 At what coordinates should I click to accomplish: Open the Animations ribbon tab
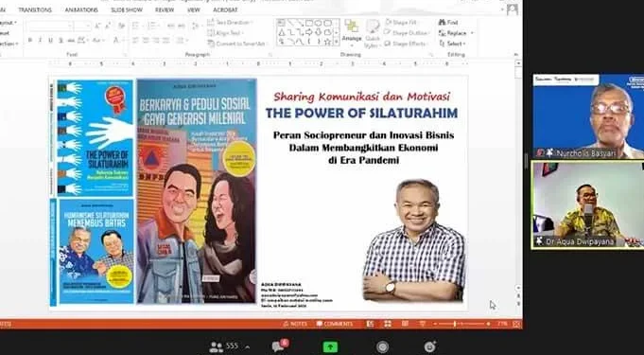81,9
